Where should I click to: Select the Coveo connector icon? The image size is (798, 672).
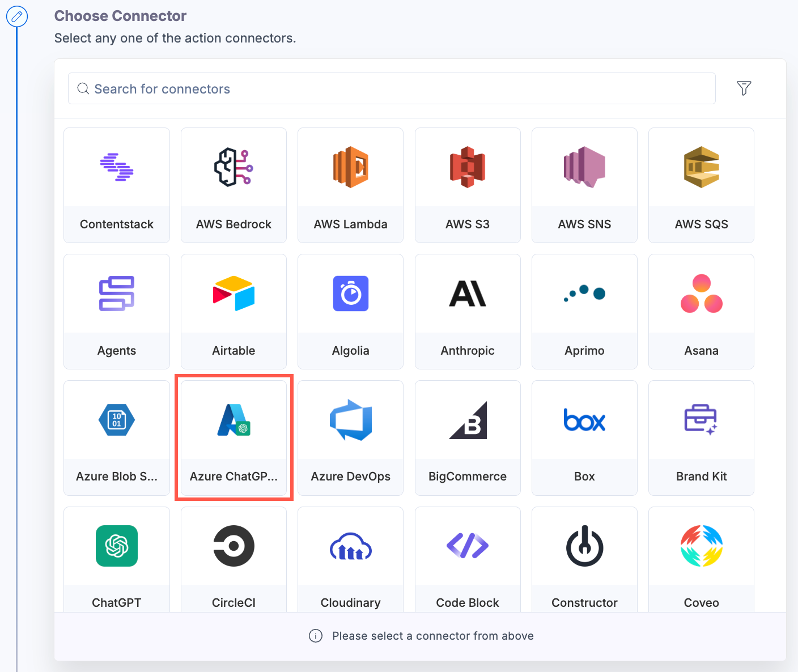coord(702,546)
